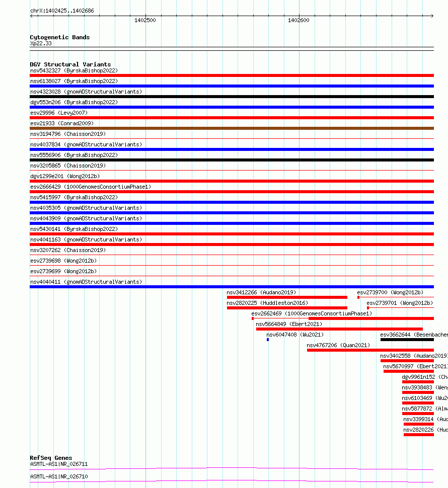The image size is (448, 488).
Task: Open esv2739700 (Wong2012b) label
Action: click(x=390, y=293)
